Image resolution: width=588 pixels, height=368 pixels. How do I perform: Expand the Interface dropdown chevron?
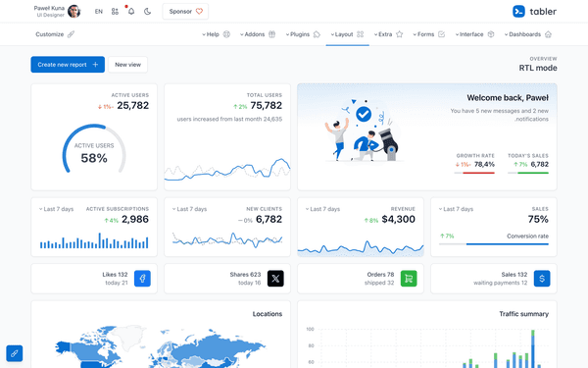point(457,34)
